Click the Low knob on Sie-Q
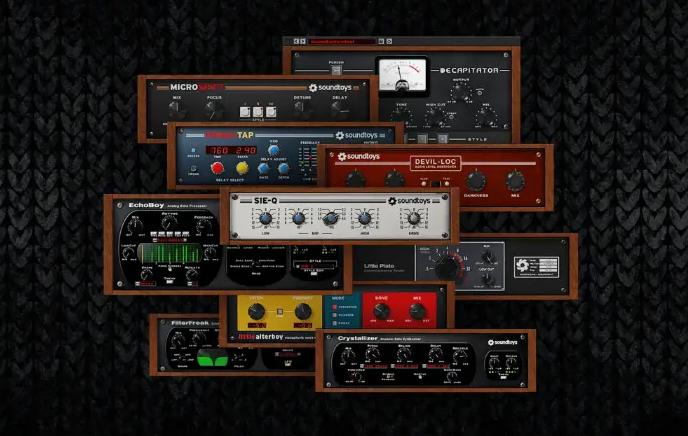This screenshot has height=436, width=688. point(265,218)
